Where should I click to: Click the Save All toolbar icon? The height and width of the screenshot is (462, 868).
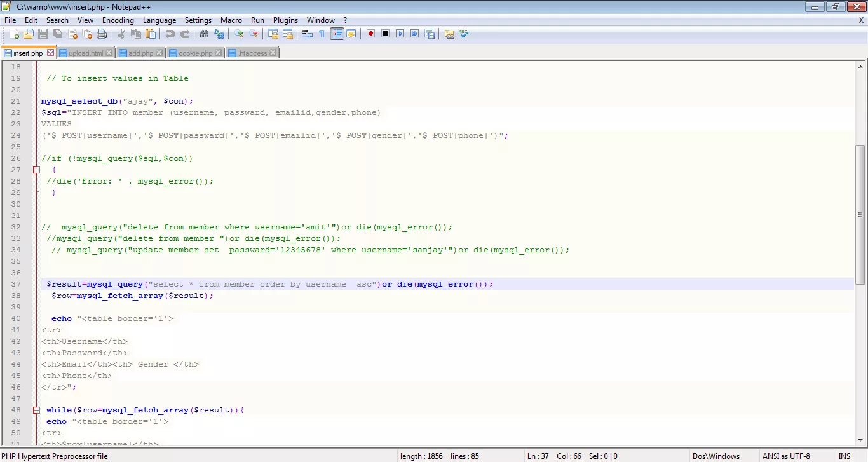click(x=58, y=34)
